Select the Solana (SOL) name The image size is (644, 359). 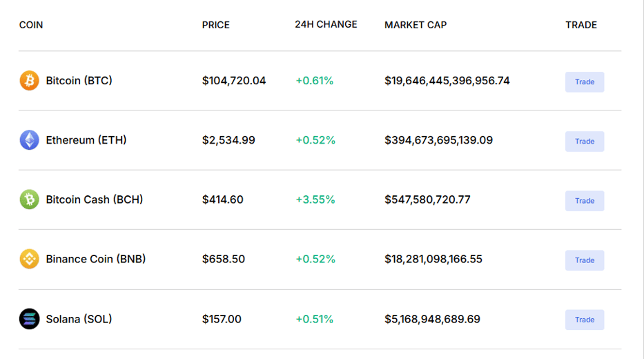79,319
